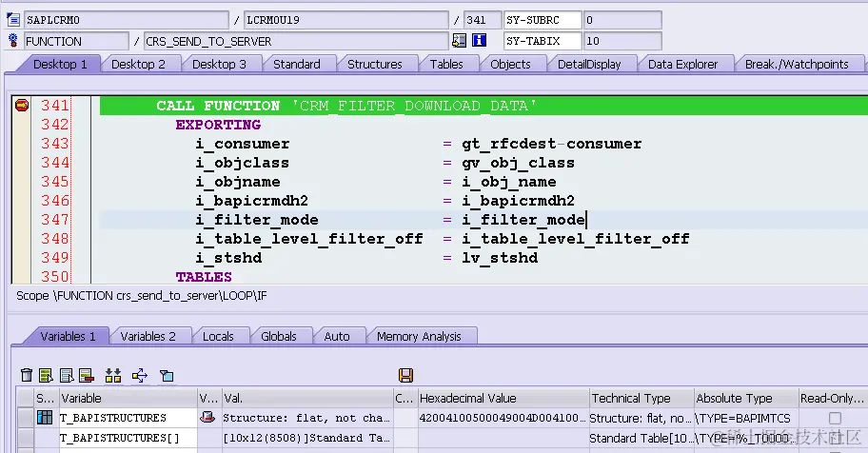Click the list icon with red minus
This screenshot has width=868, height=453.
[87, 376]
